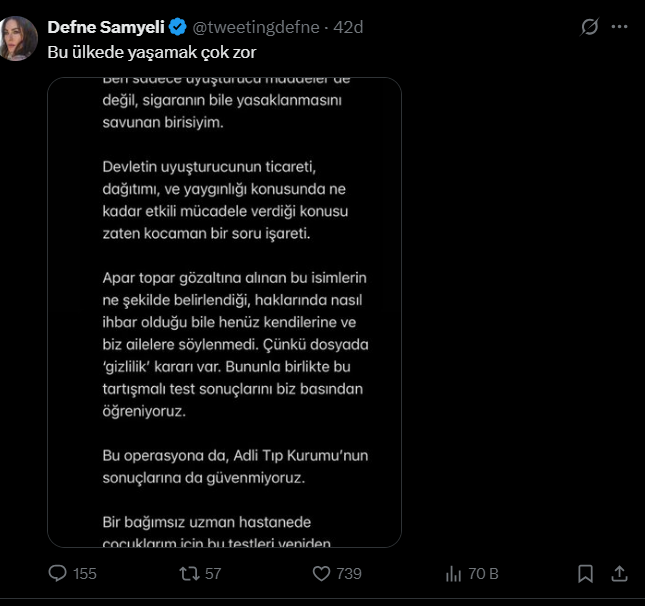Screen dimensions: 645x606
Task: Open the reply speech-bubble icon
Action: tap(58, 574)
